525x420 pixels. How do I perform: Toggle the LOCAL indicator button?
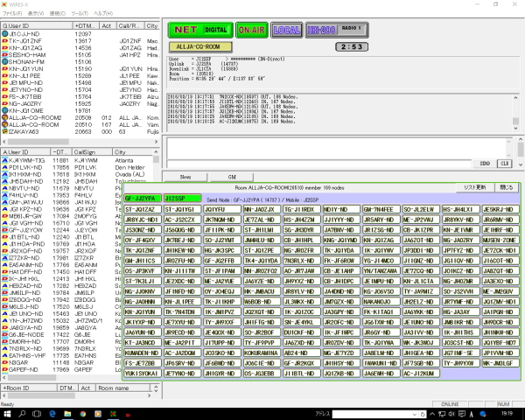click(287, 30)
